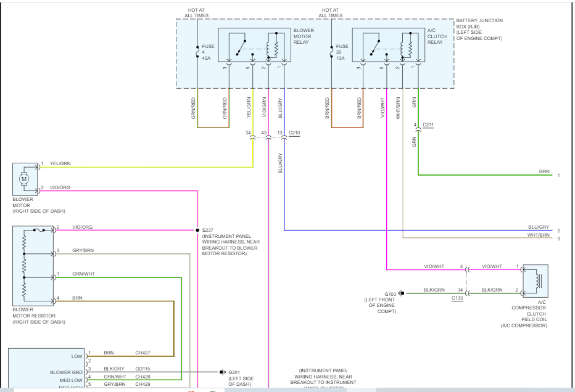Click the blower motor M symbol
This screenshot has height=392, width=575.
coord(25,179)
